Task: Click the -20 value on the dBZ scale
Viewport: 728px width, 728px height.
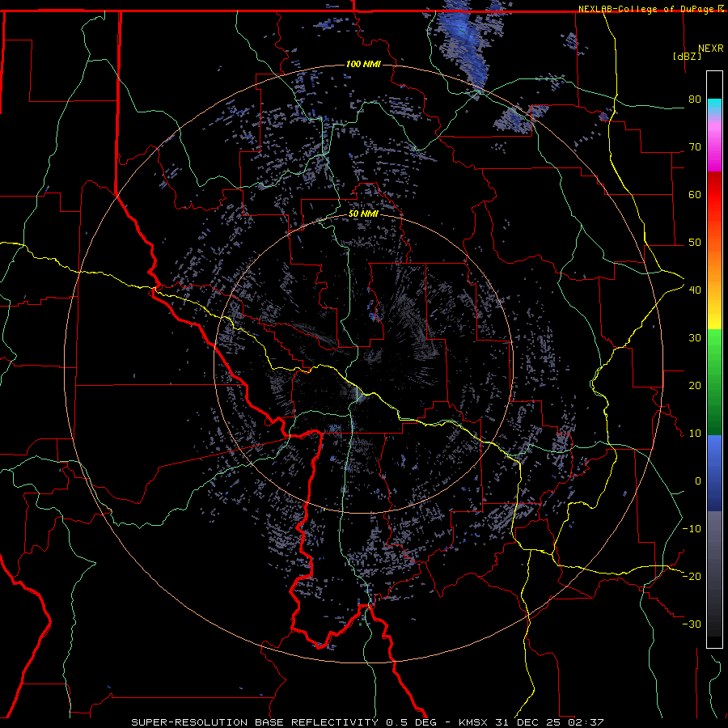Action: (692, 576)
